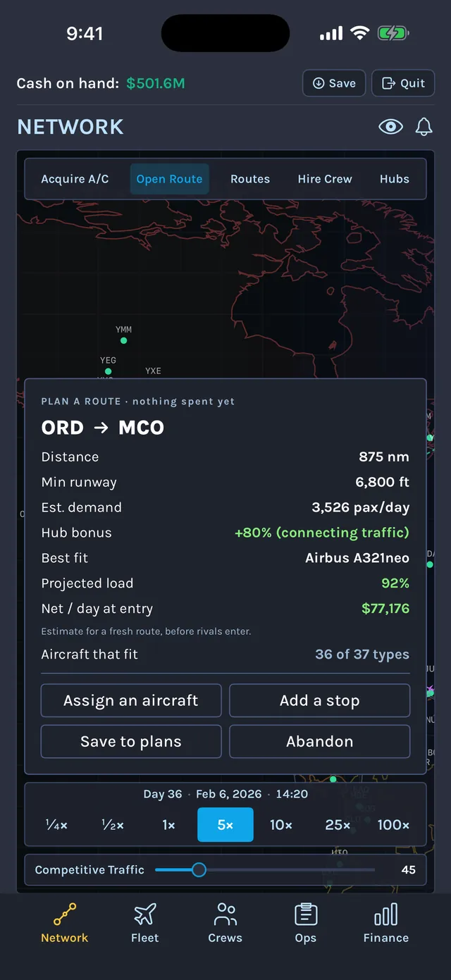Click the Day 36 date display
The image size is (451, 980).
pos(225,794)
